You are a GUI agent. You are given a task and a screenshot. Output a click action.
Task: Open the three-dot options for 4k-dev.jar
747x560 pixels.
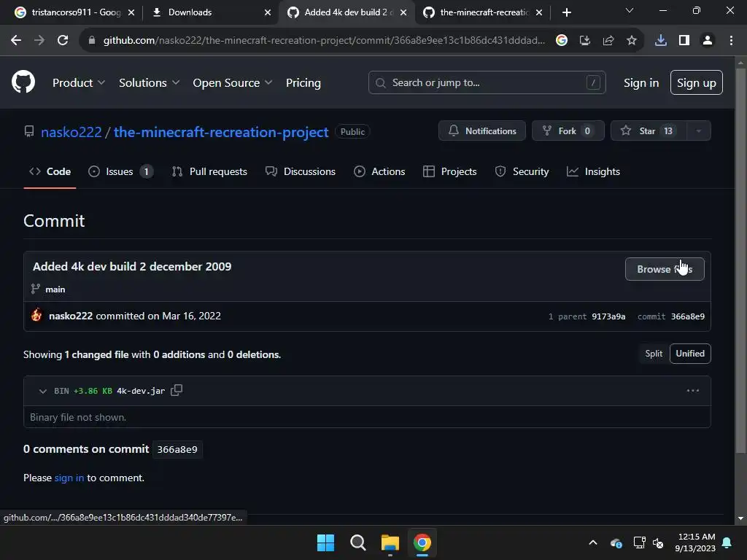693,391
